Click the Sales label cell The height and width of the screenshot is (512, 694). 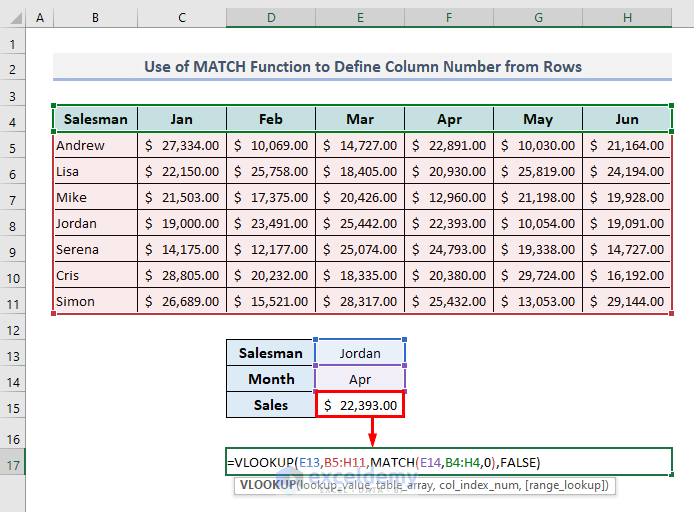[x=271, y=405]
